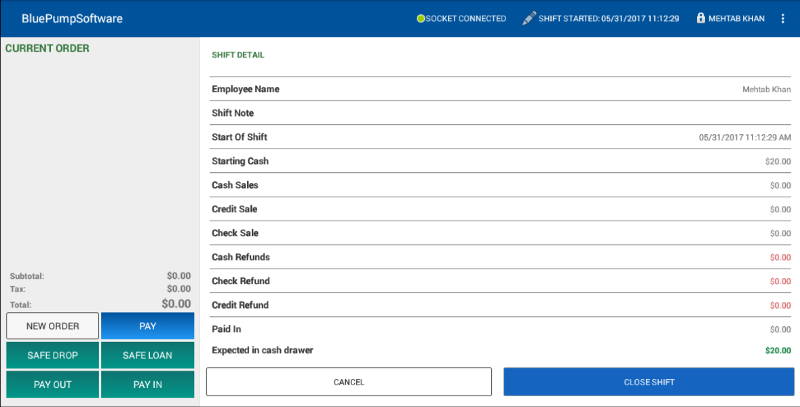Cancel the shift detail dialog

(349, 381)
